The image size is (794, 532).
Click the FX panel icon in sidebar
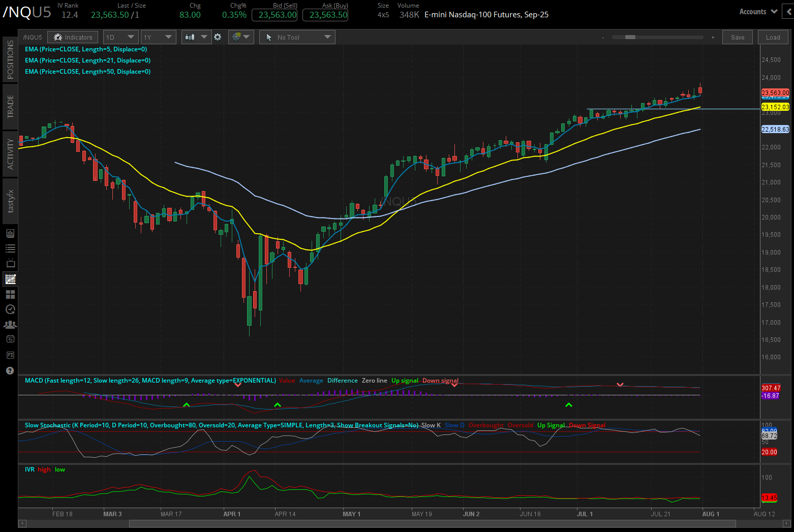point(10,355)
